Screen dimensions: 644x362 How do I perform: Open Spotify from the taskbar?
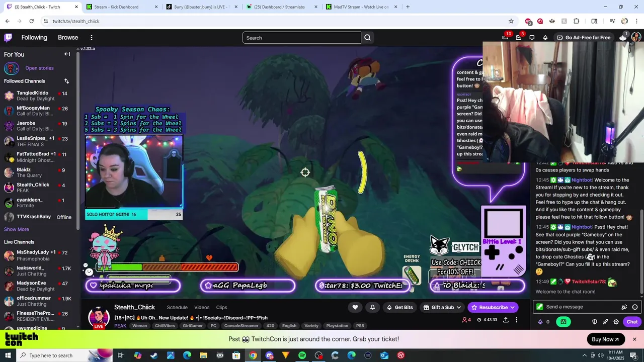[x=302, y=355]
